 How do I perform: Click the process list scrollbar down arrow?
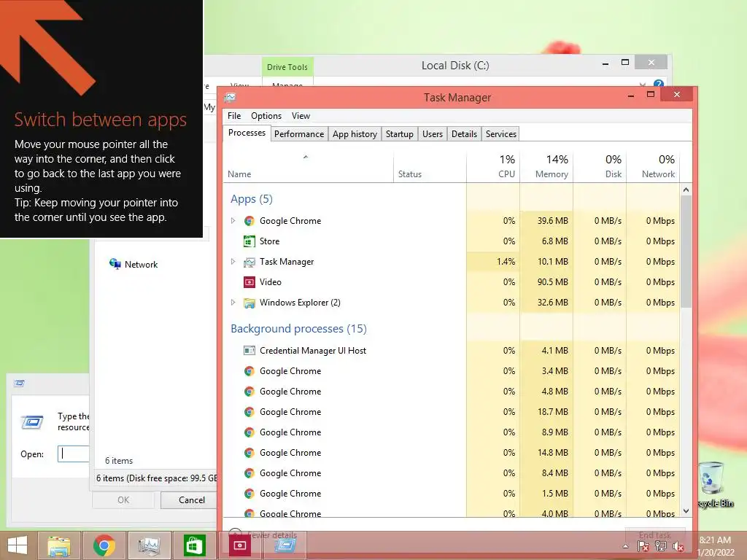(x=686, y=511)
